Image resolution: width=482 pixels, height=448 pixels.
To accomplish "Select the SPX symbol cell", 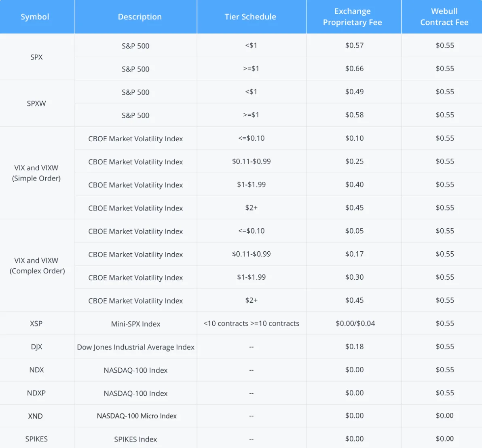I will [x=36, y=57].
